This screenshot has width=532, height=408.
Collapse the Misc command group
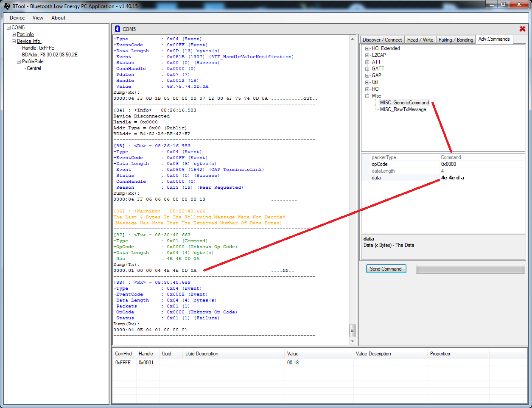tap(367, 96)
